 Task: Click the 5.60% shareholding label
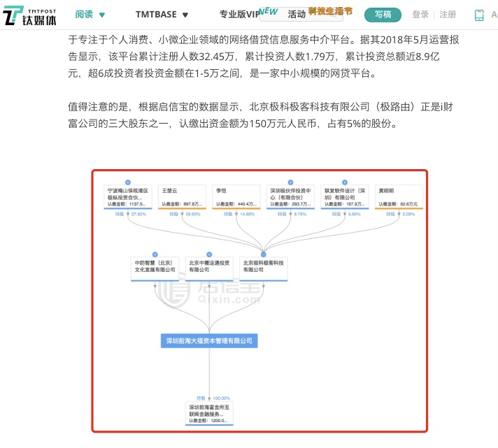click(354, 214)
